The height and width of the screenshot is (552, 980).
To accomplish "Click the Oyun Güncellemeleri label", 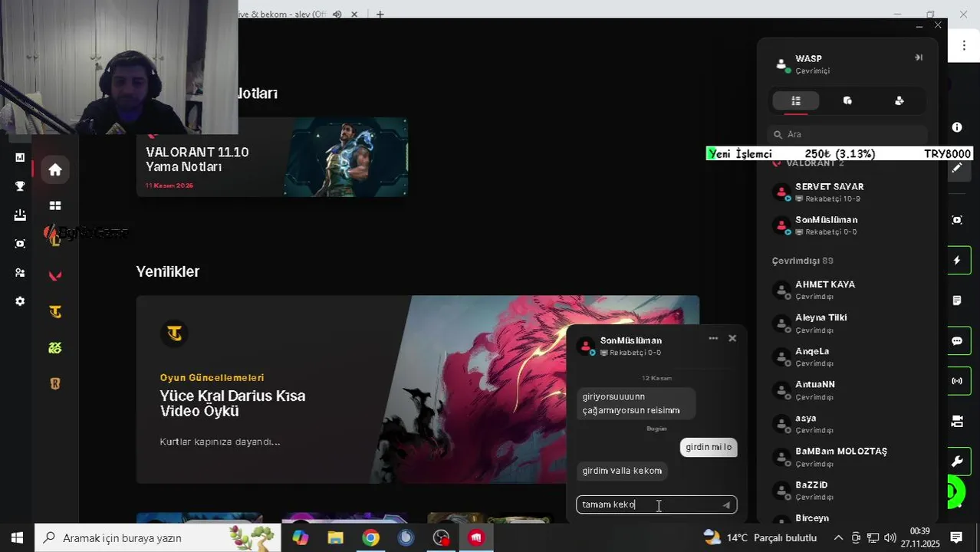I will coord(212,377).
